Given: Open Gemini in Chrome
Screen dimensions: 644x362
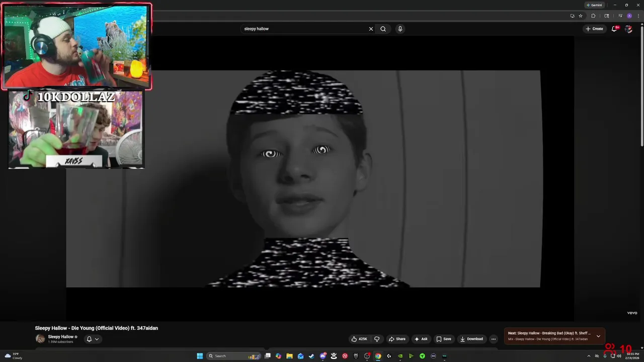Looking at the screenshot, I should (x=594, y=5).
